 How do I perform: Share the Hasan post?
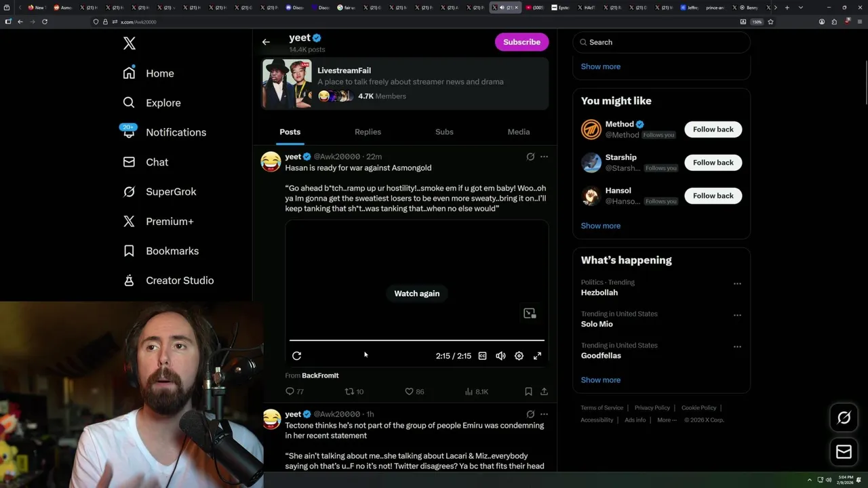click(544, 391)
